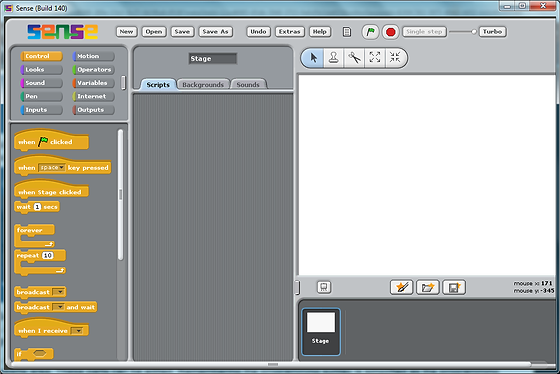Click the Save As button
The height and width of the screenshot is (374, 560).
click(x=215, y=32)
